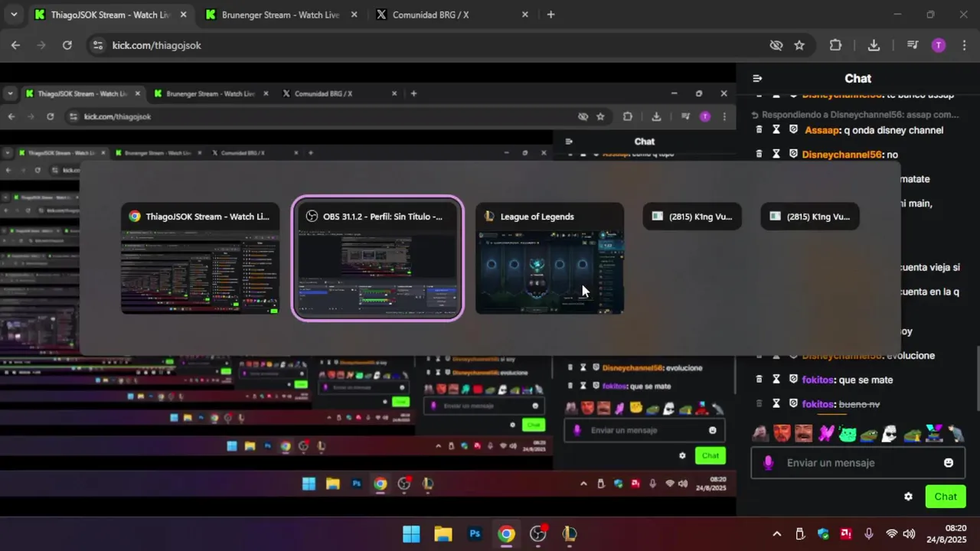Open League of Legends from the taskbar
The height and width of the screenshot is (551, 980).
click(570, 534)
